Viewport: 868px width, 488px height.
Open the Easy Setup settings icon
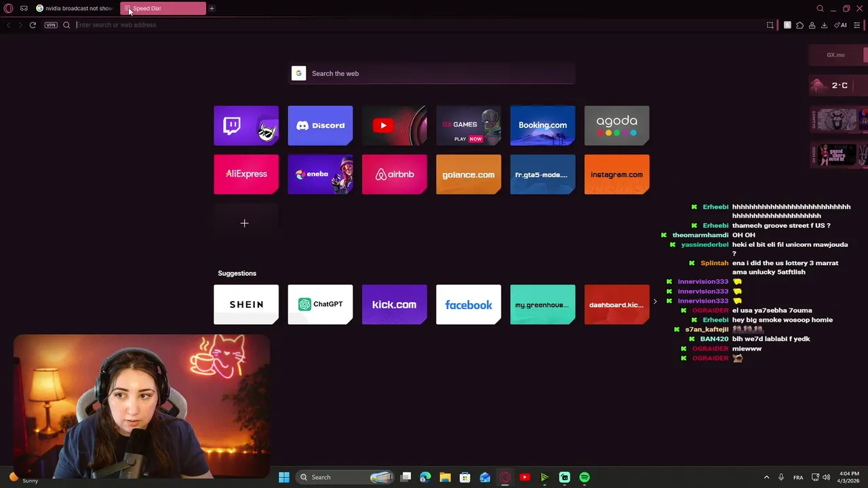[857, 25]
